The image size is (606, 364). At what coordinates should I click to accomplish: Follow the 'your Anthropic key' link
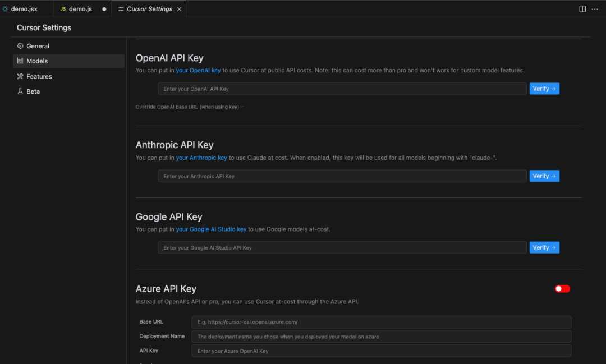[201, 158]
